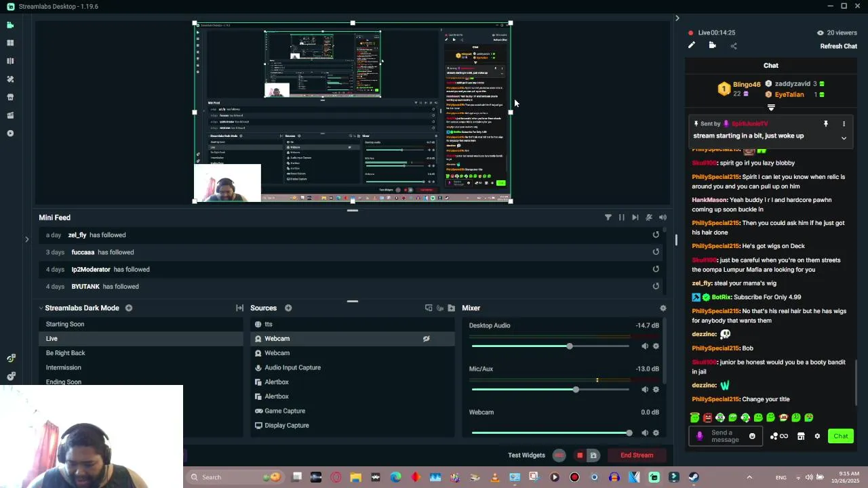Mute event sounds in Mini Feed
The image size is (868, 488).
[x=663, y=218]
